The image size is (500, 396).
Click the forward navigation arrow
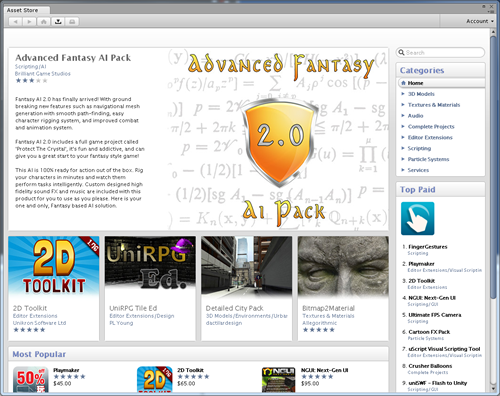tap(29, 22)
